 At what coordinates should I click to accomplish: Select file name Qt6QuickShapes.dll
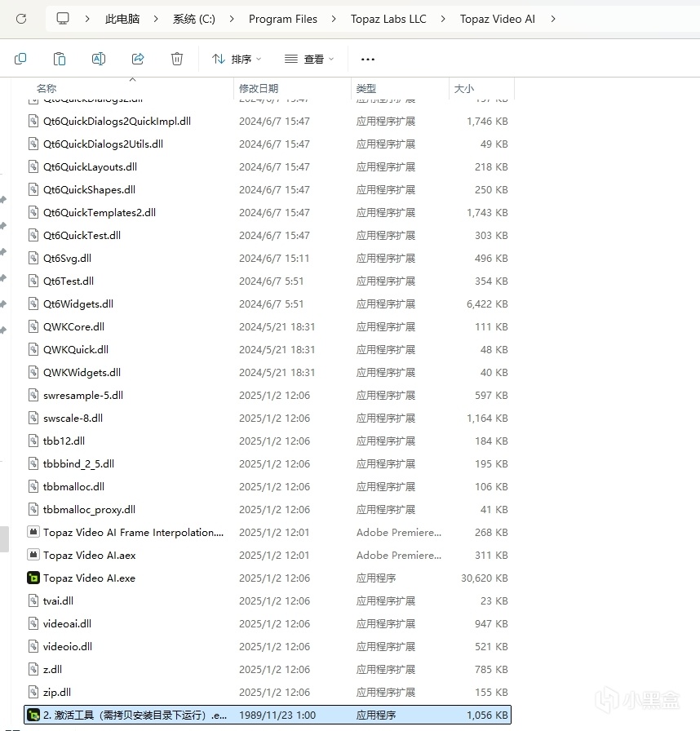point(90,190)
